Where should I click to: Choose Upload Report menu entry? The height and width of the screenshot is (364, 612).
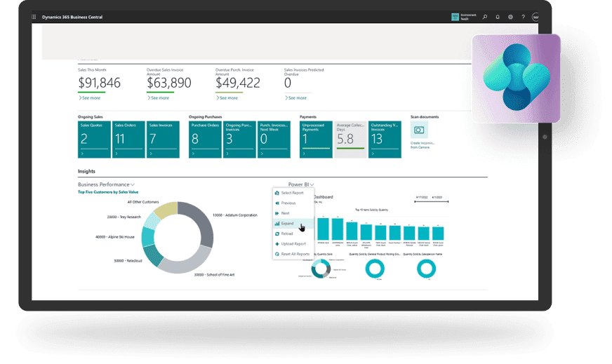pyautogui.click(x=293, y=243)
